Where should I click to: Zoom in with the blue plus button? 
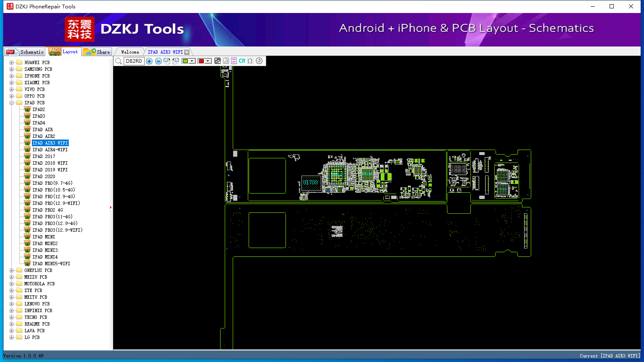click(x=149, y=61)
